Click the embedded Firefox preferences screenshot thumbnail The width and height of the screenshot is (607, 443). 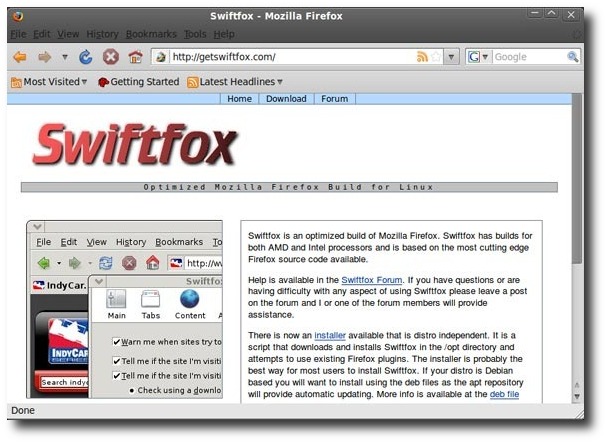(x=125, y=309)
